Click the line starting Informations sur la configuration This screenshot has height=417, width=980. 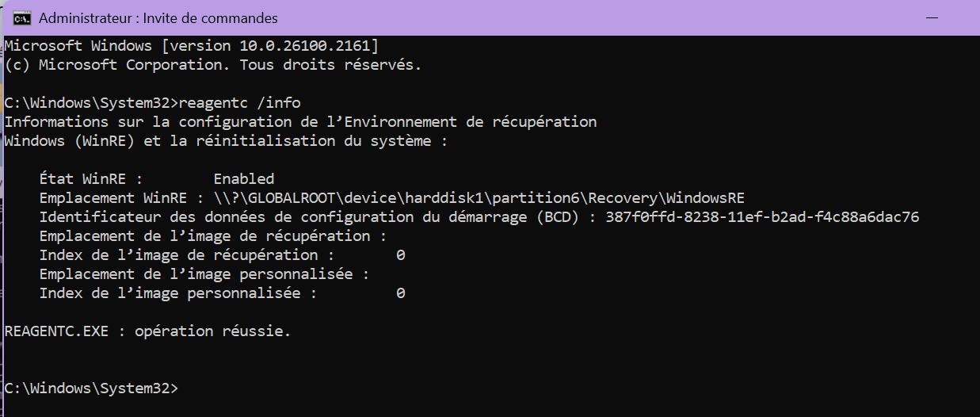pyautogui.click(x=300, y=122)
